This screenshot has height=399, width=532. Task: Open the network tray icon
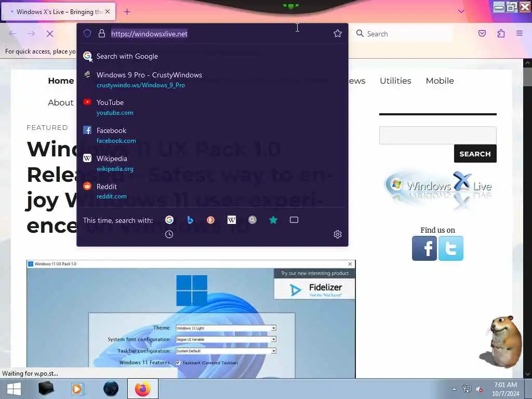[x=467, y=389]
